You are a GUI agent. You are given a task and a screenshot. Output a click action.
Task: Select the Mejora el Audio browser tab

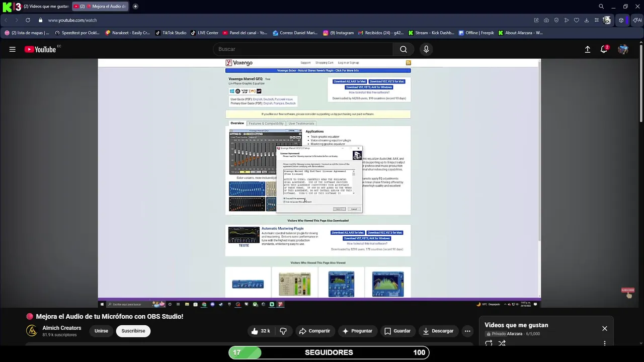pos(100,7)
